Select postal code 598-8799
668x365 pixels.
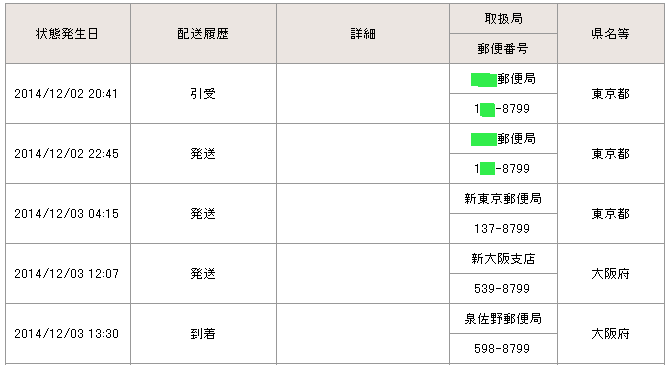503,349
